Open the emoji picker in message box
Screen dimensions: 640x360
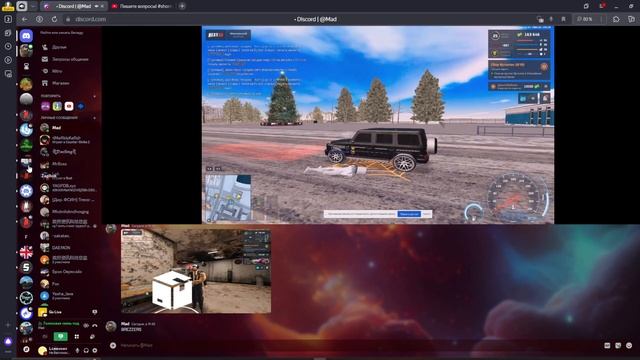[629, 345]
